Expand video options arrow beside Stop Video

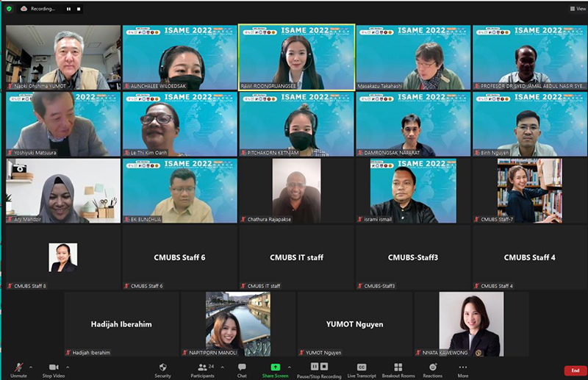68,368
